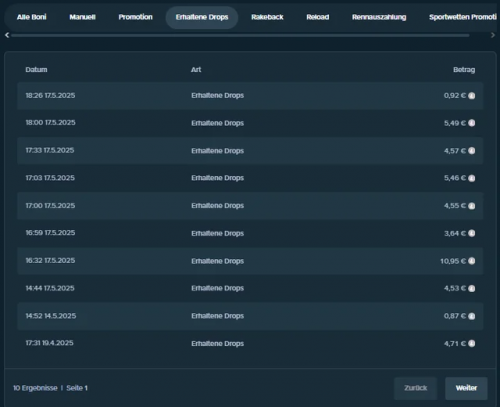This screenshot has width=500, height=407.
Task: Select the date 14:52 14.5.2025
Action: [51, 316]
